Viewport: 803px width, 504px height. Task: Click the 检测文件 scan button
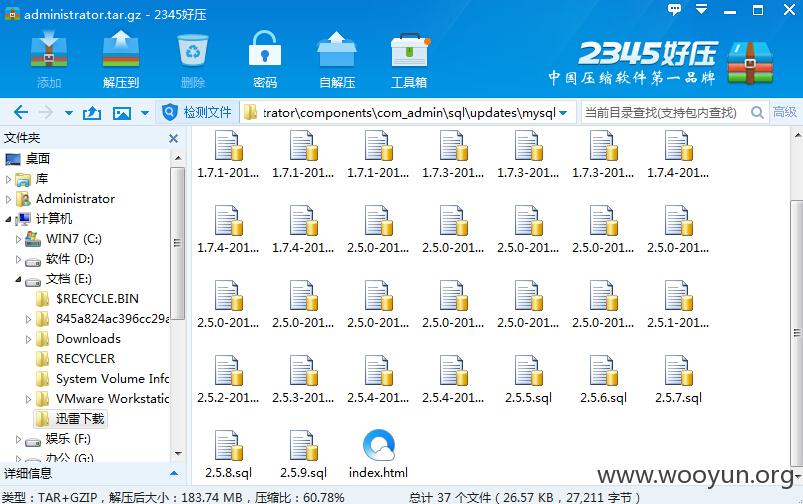tap(197, 112)
